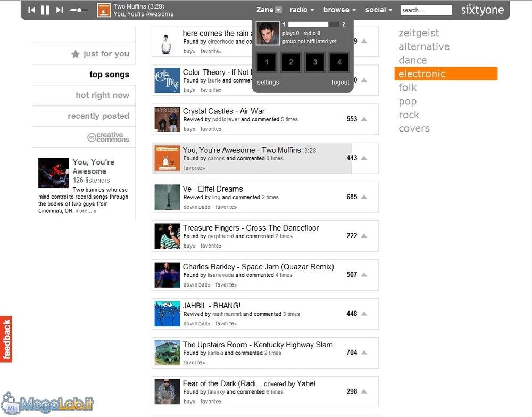Click the level progress bar in user panel
Screen dimensions: 532x417
313,24
